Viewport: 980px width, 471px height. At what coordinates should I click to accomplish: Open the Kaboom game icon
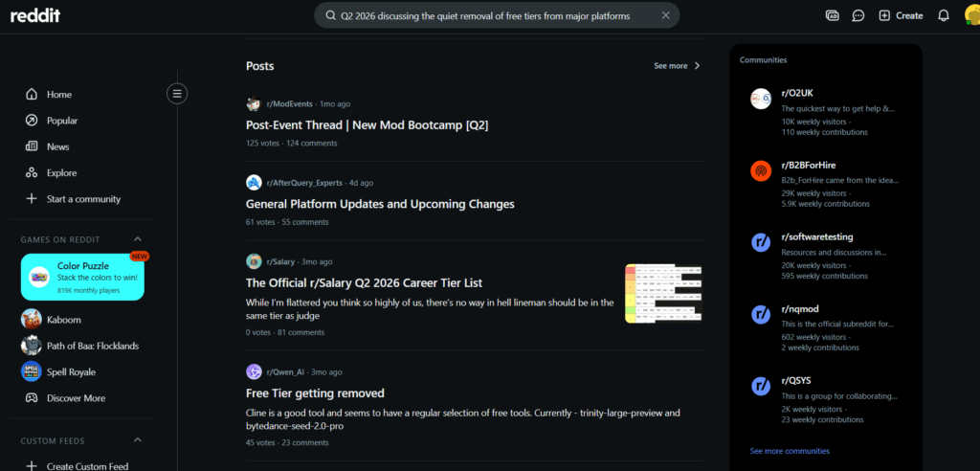[x=32, y=320]
